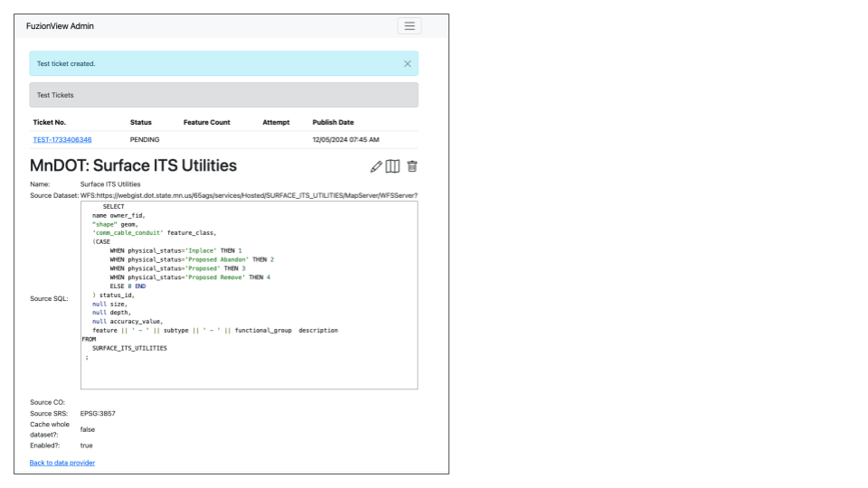The width and height of the screenshot is (868, 488).
Task: Click the map preview icon
Action: pyautogui.click(x=392, y=166)
